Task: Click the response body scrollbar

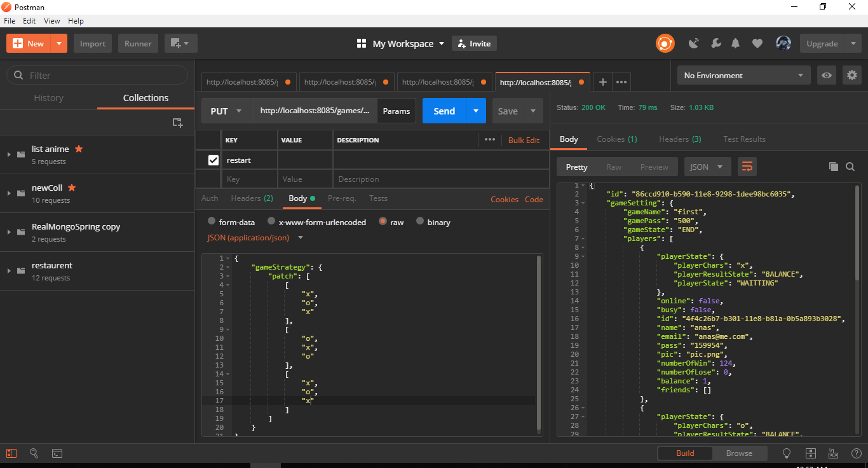Action: (x=857, y=233)
